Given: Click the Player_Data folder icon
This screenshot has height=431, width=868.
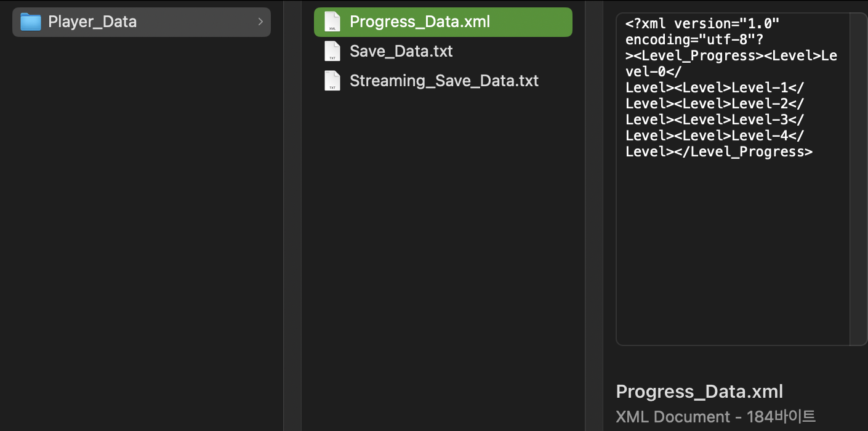Looking at the screenshot, I should point(30,22).
